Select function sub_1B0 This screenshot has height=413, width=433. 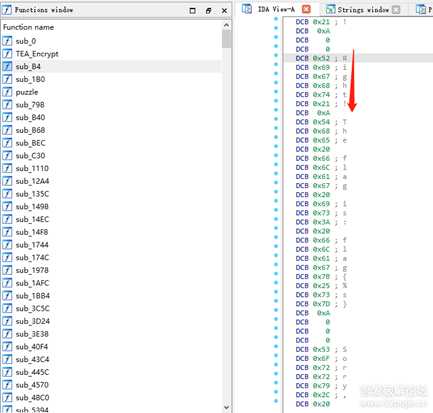pyautogui.click(x=30, y=79)
